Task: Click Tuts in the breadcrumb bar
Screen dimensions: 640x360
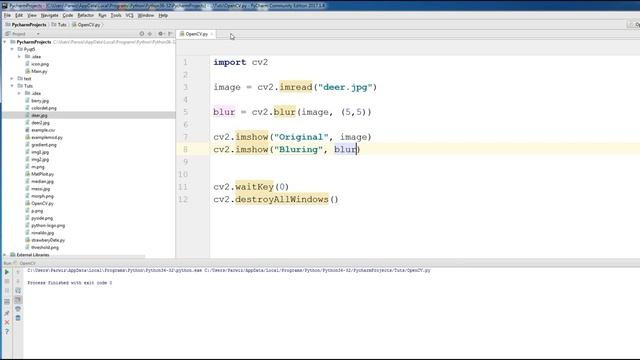Action: [x=59, y=25]
